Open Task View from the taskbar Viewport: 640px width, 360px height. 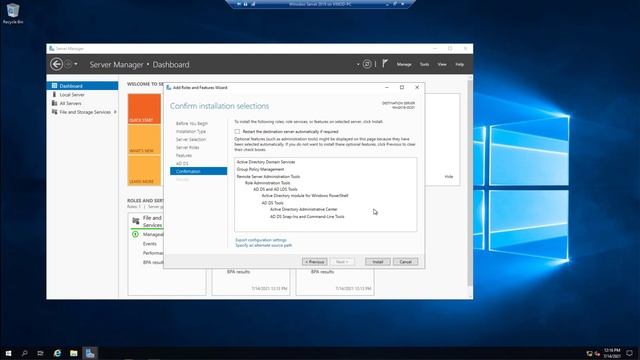(x=40, y=353)
